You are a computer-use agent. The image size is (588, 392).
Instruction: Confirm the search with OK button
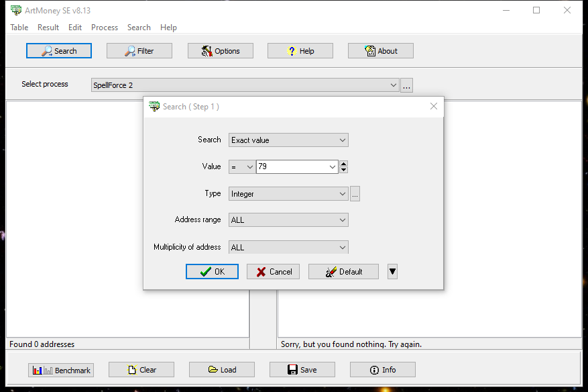213,271
